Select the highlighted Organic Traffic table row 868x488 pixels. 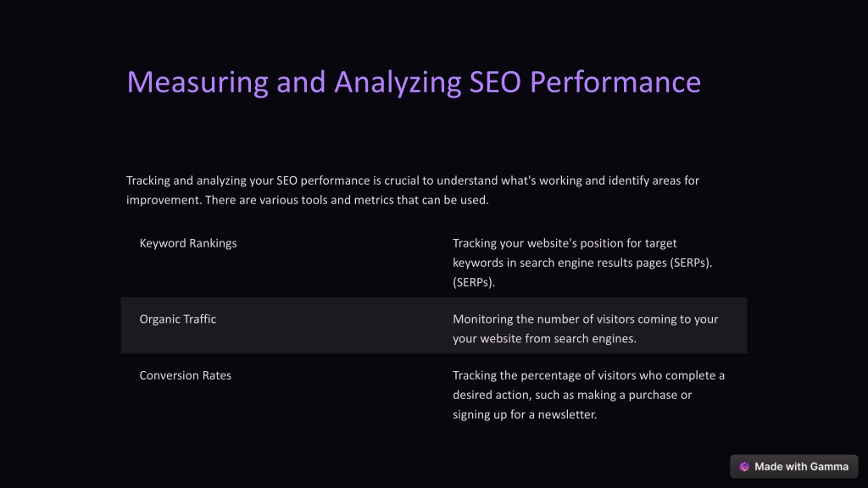(434, 325)
